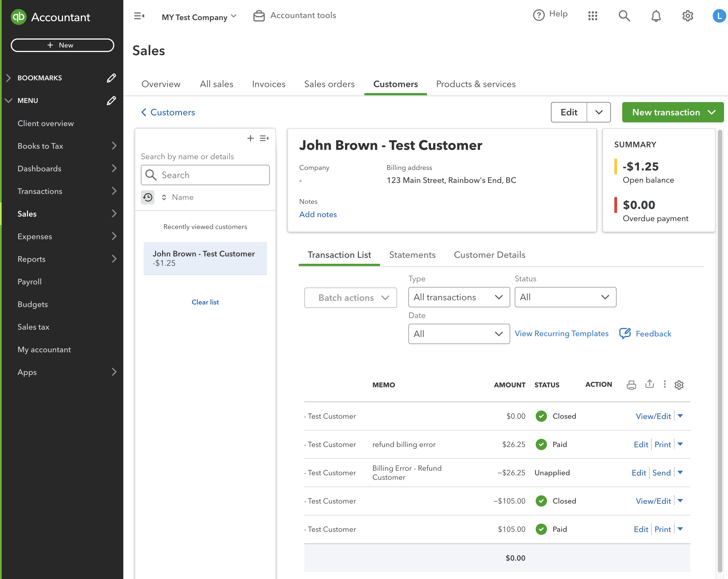728x579 pixels.
Task: Open action arrow for Unapplied row
Action: click(680, 473)
